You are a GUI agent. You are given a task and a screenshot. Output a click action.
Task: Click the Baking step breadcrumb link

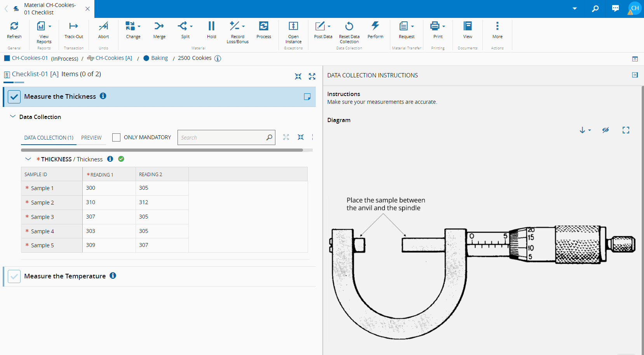[x=159, y=58]
